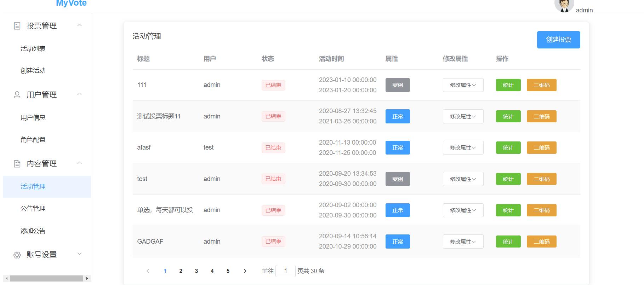This screenshot has width=644, height=285.
Task: Click 案例 tag in row 111
Action: [398, 85]
